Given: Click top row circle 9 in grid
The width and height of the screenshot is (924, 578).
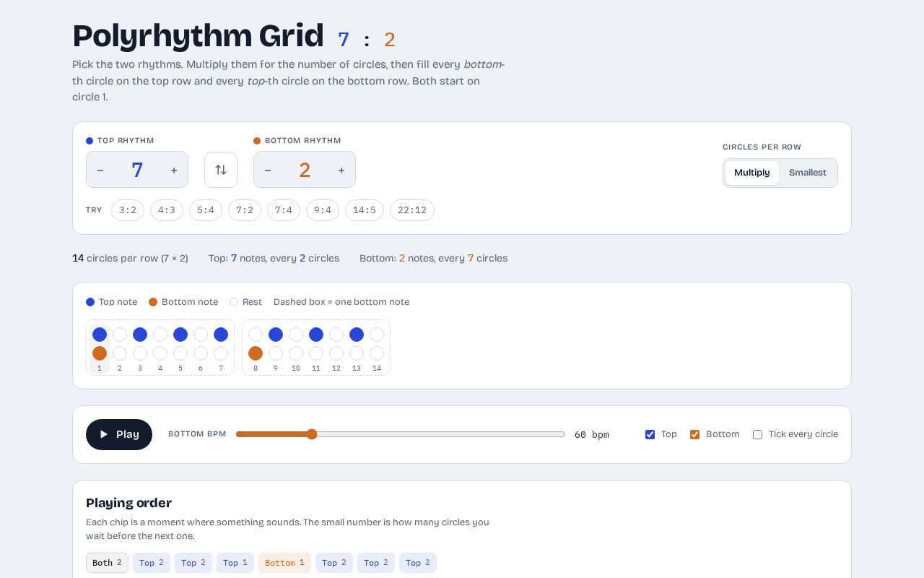Looking at the screenshot, I should pos(276,335).
